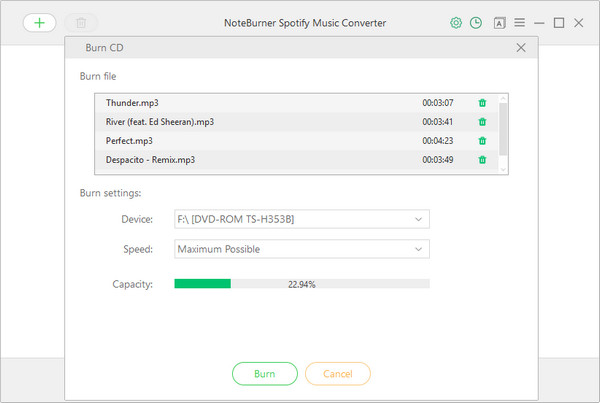Click the scrollbar up arrow in file list

(503, 99)
